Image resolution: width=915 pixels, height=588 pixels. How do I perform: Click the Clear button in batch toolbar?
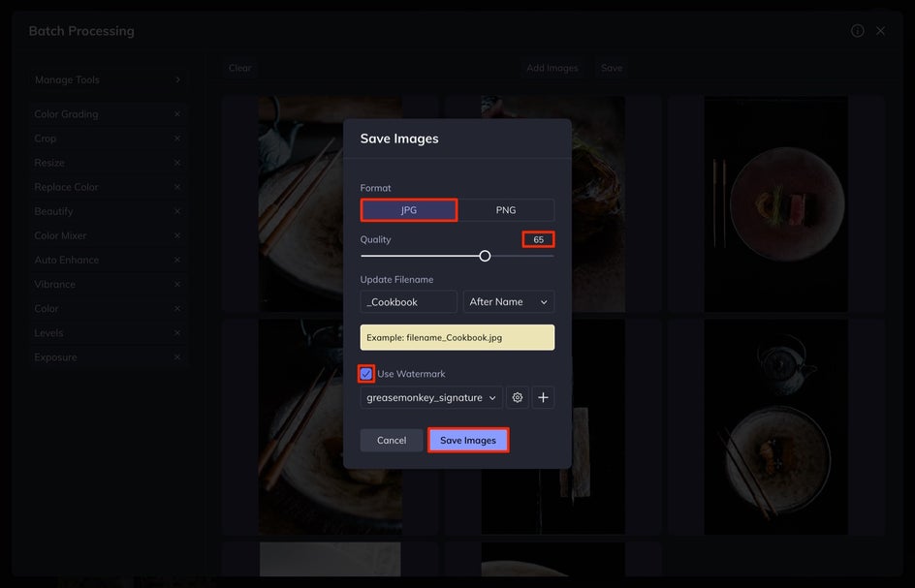click(x=239, y=68)
